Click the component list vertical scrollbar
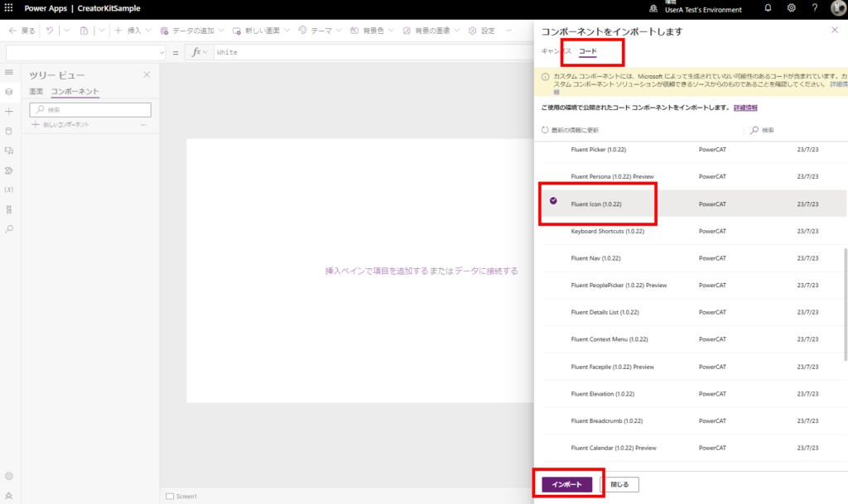Screen dimensions: 848x504 click(x=845, y=304)
